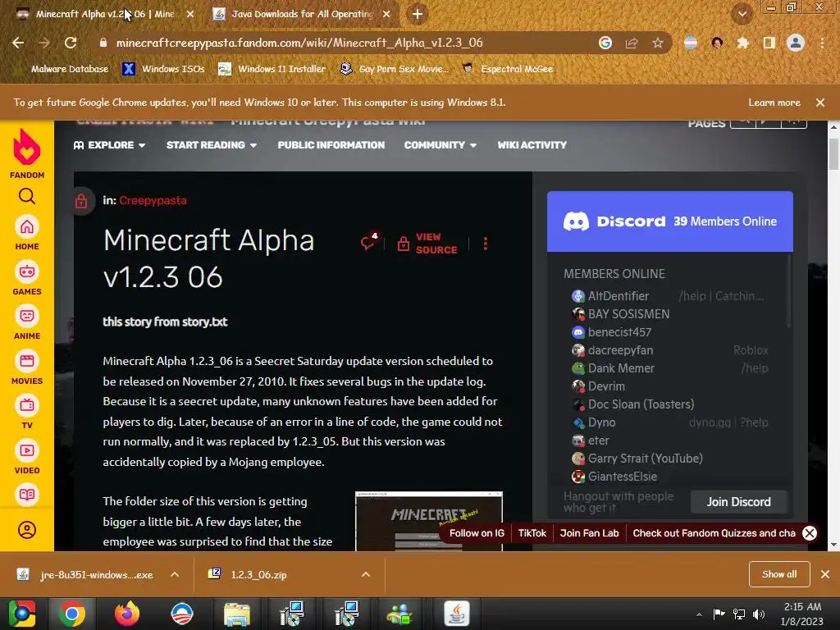The width and height of the screenshot is (840, 630).
Task: Click Show all downloads button
Action: 779,574
